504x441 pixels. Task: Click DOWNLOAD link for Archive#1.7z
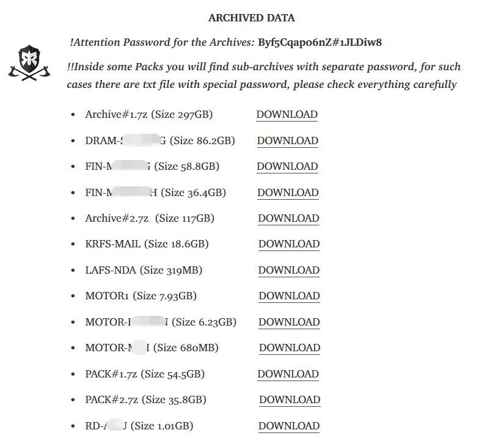coord(287,114)
